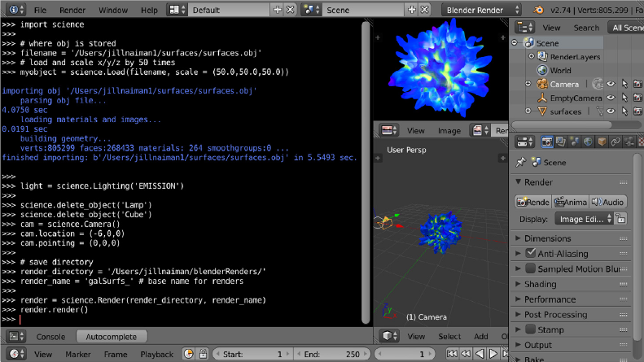Open the outliner View menu
Image resolution: width=644 pixels, height=362 pixels.
tap(551, 28)
